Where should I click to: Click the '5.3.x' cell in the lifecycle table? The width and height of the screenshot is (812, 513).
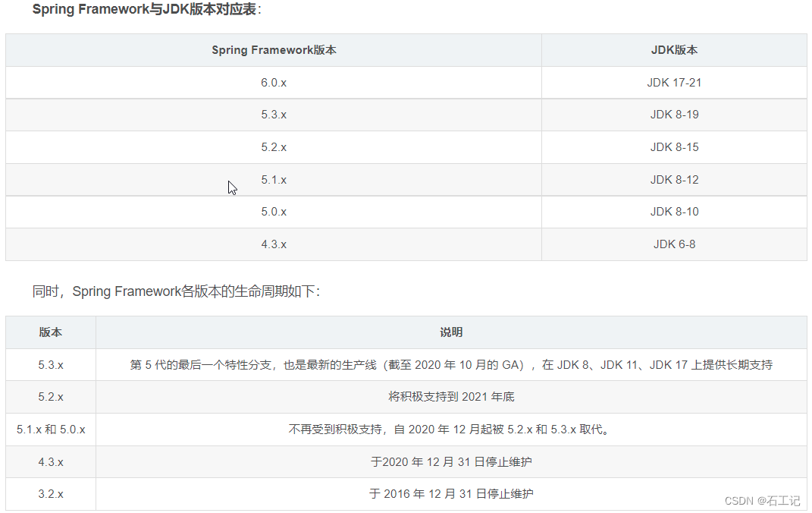(51, 365)
